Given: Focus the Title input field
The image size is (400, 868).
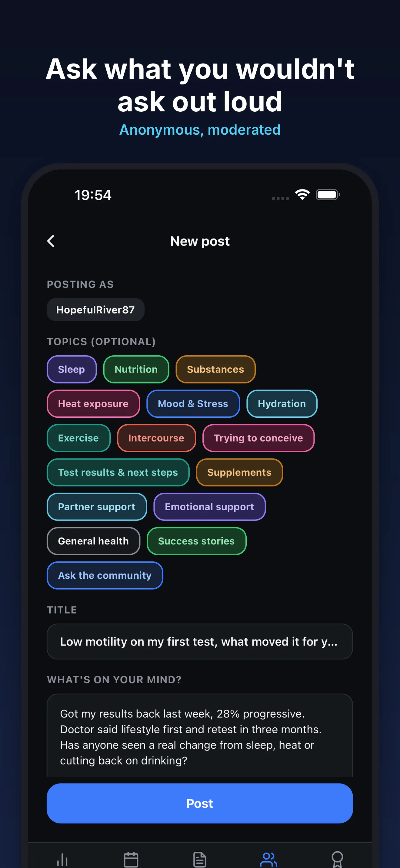Looking at the screenshot, I should (x=200, y=642).
